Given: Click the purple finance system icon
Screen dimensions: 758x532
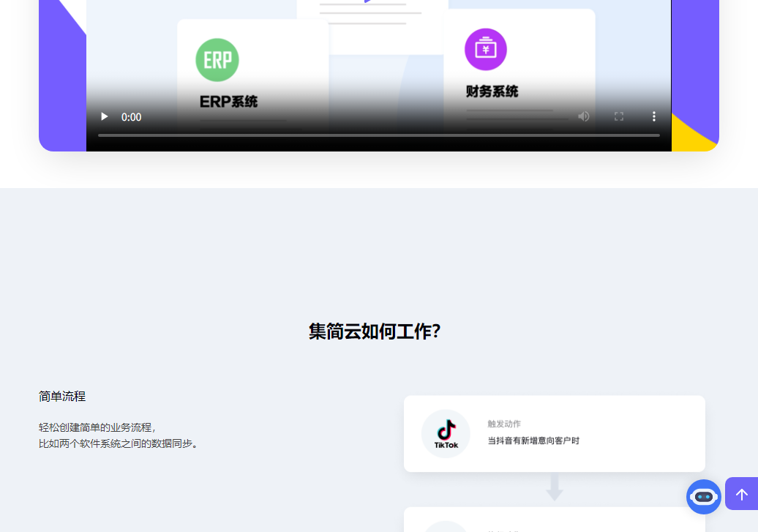Looking at the screenshot, I should pos(485,49).
